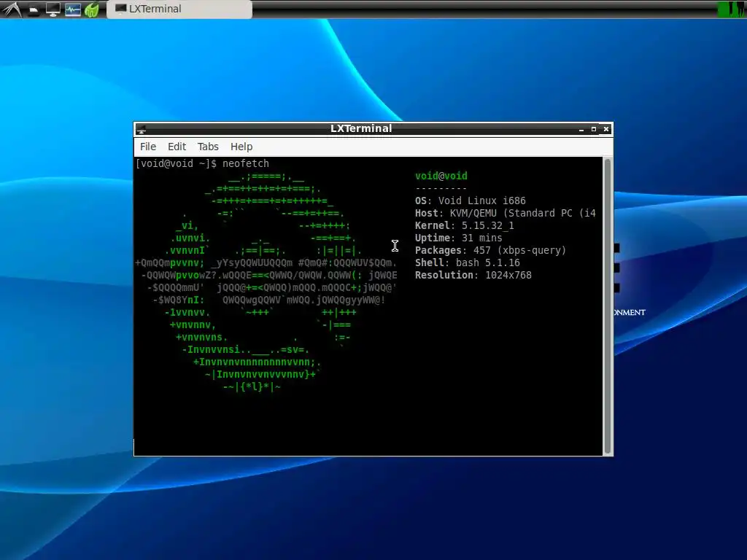Maximize the LXTerminal window
747x560 pixels.
coord(594,129)
